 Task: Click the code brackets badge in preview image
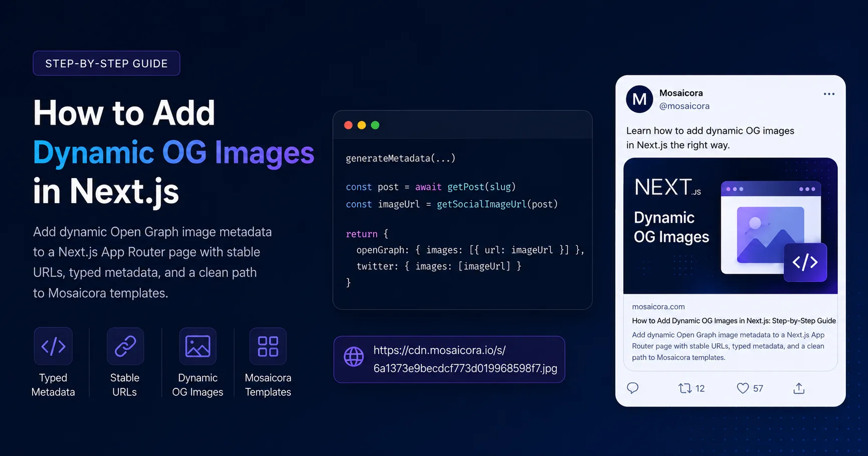[805, 262]
